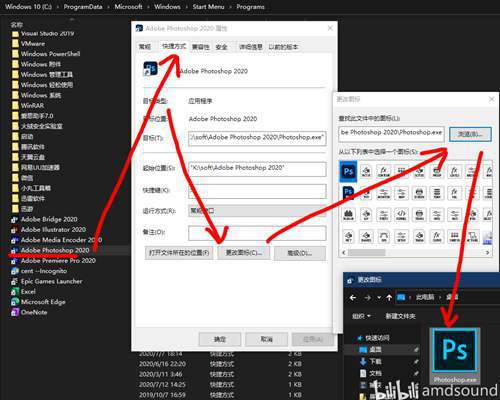Click the 下载 download arrow in sidebar
500x400 pixels.
[363, 361]
